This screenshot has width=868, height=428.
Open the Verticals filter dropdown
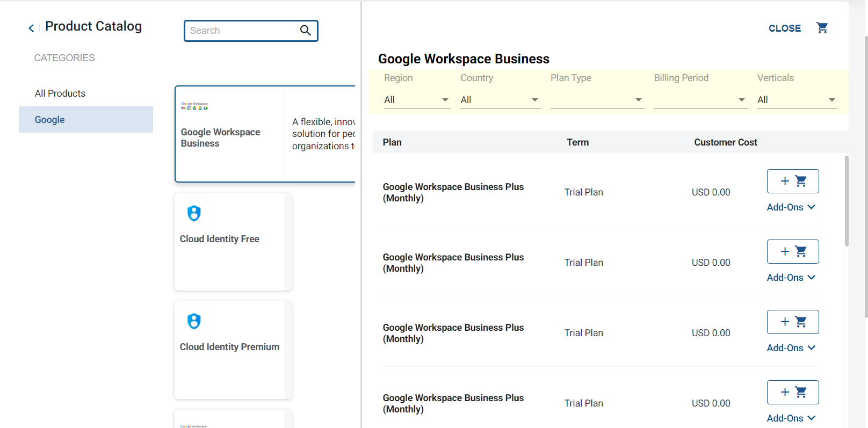tap(798, 100)
